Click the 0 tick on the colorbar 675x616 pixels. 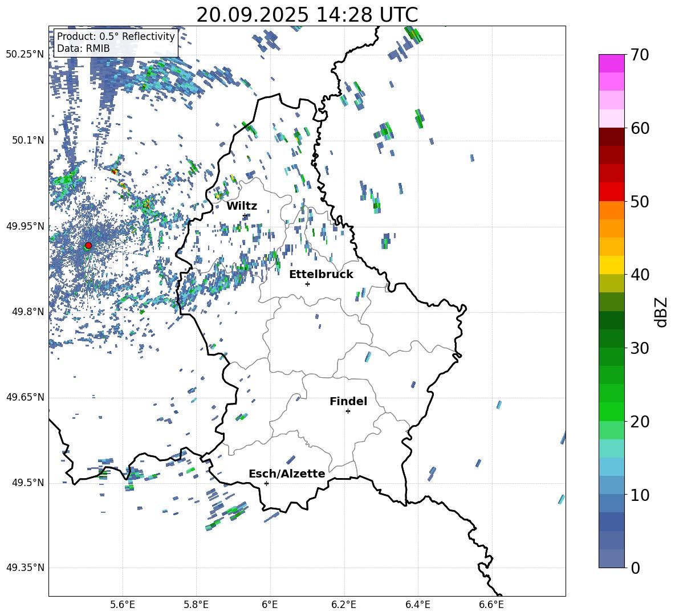point(636,568)
